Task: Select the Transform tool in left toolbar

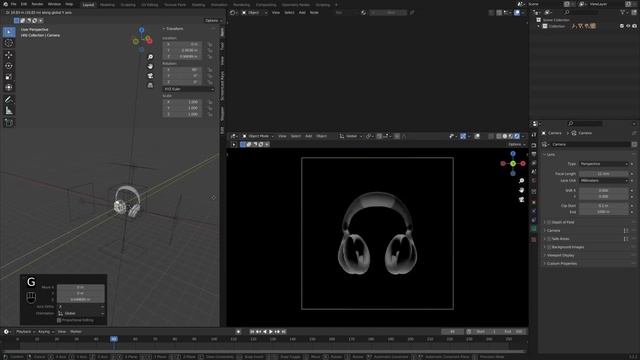Action: click(x=9, y=87)
